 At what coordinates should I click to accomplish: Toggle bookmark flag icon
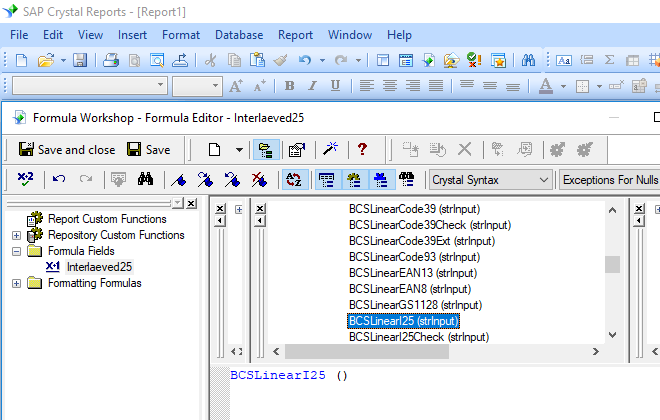click(179, 180)
